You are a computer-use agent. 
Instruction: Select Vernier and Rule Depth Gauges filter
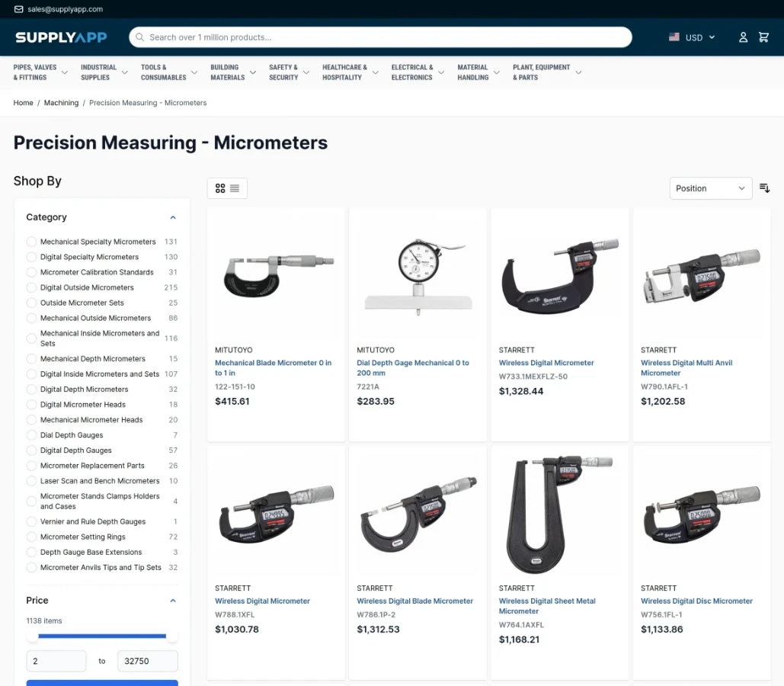click(31, 521)
